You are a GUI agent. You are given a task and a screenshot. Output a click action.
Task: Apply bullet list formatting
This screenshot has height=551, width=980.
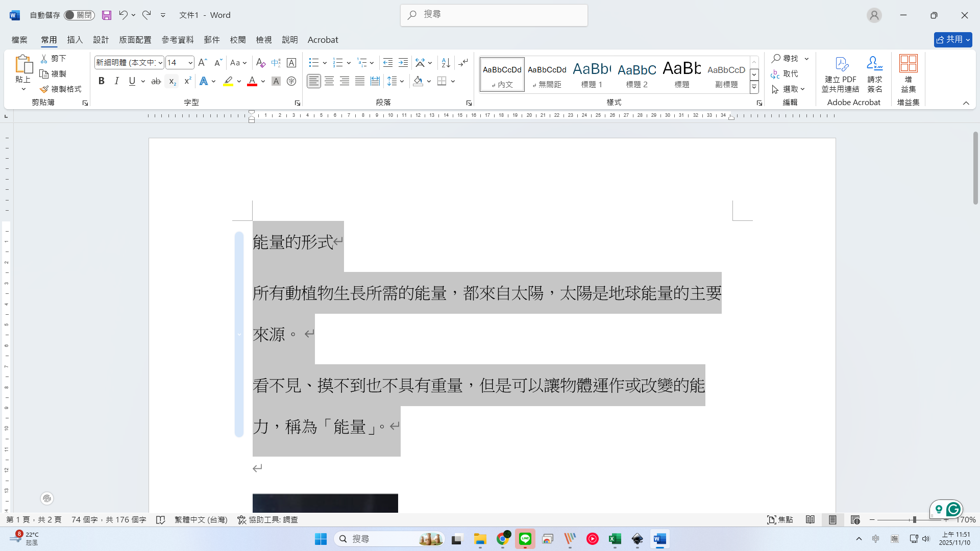click(313, 63)
